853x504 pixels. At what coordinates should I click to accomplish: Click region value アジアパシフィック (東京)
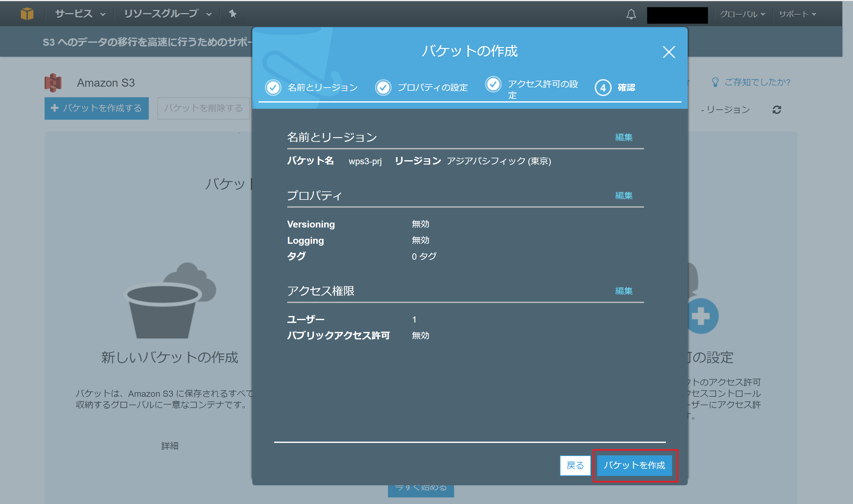tap(499, 161)
